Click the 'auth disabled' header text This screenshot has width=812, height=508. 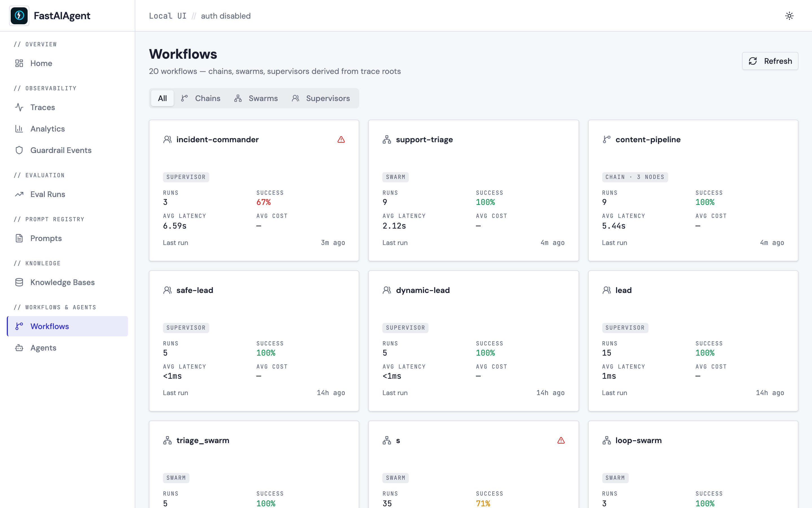point(226,16)
